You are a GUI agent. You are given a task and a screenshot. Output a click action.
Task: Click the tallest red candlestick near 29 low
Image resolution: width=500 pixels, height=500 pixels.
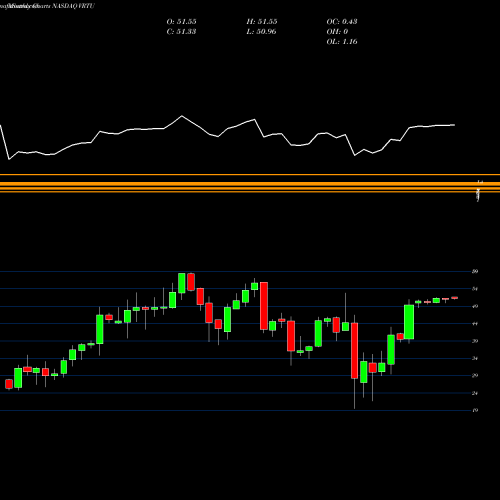[x=355, y=351]
